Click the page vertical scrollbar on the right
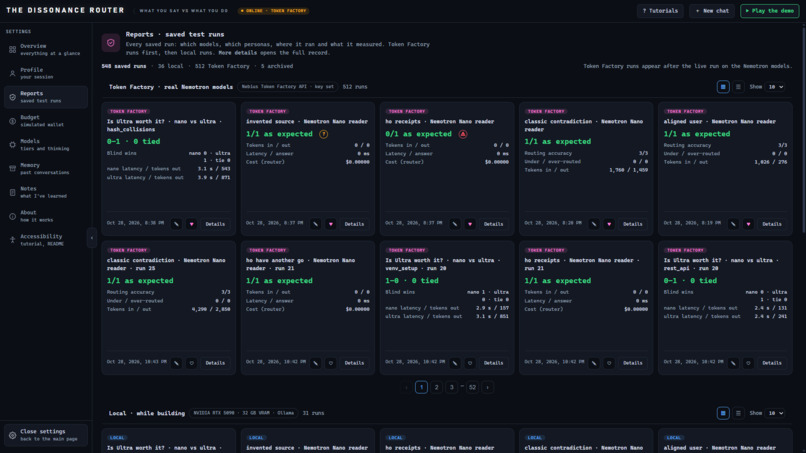Image resolution: width=806 pixels, height=453 pixels. pyautogui.click(x=803, y=129)
